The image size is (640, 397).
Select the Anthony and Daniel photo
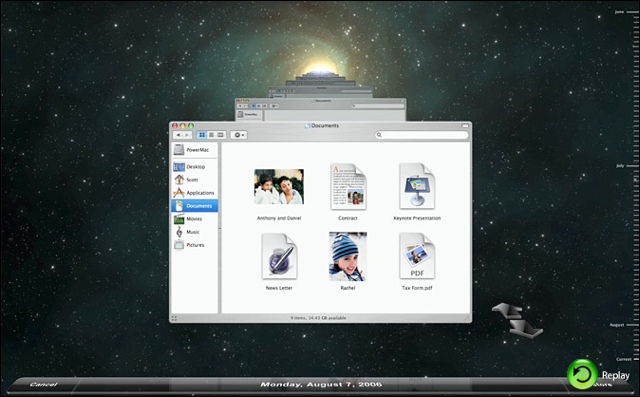(279, 187)
